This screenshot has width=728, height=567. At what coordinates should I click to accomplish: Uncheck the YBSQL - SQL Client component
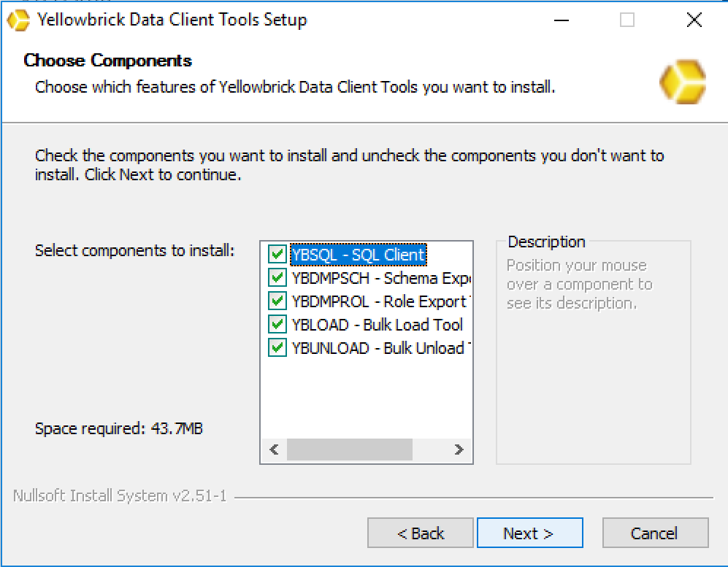pos(277,255)
